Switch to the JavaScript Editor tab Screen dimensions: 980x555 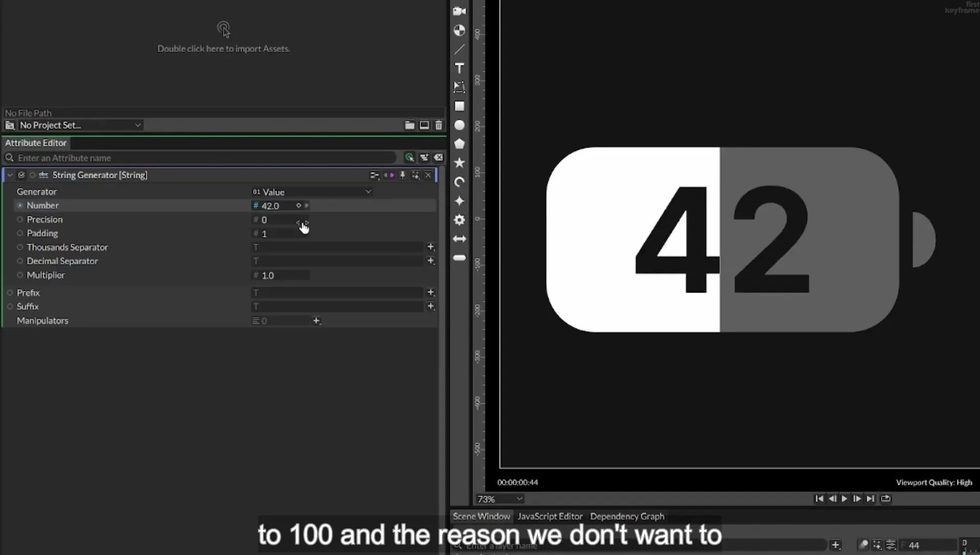point(550,516)
